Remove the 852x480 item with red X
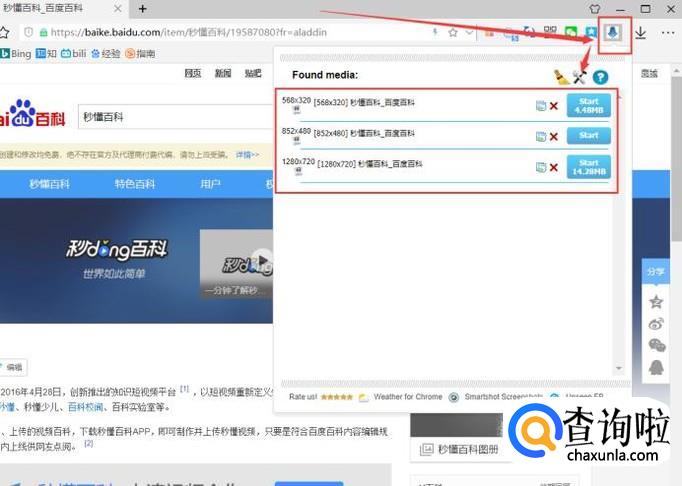The height and width of the screenshot is (486, 682). 554,137
